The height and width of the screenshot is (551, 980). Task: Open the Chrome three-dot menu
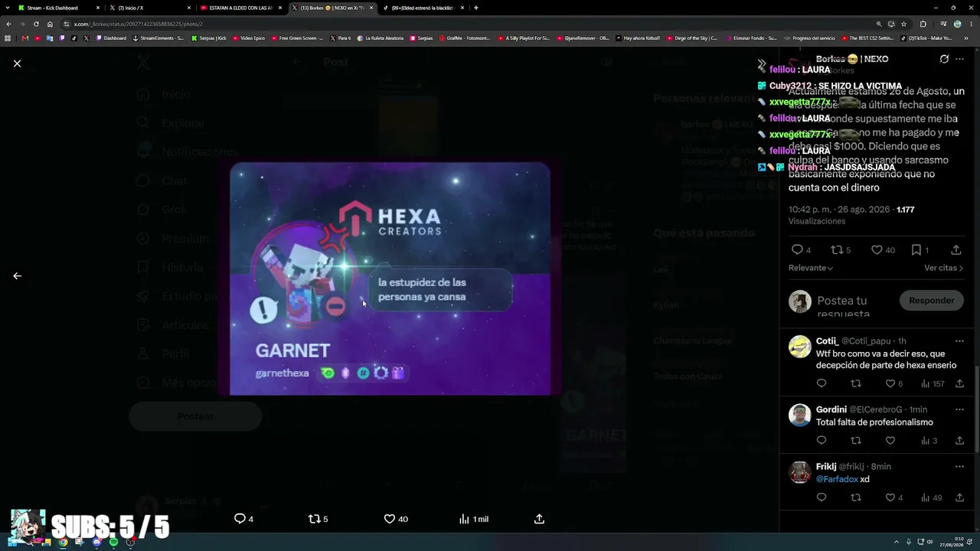(971, 24)
